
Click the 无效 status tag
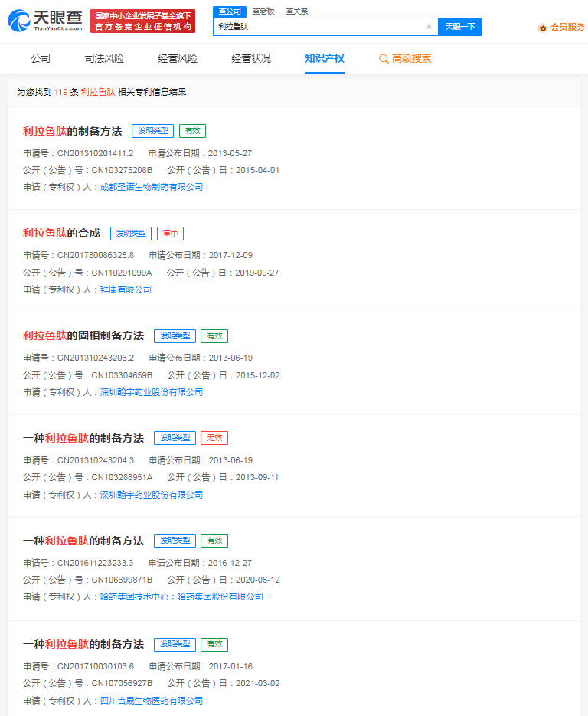click(214, 438)
